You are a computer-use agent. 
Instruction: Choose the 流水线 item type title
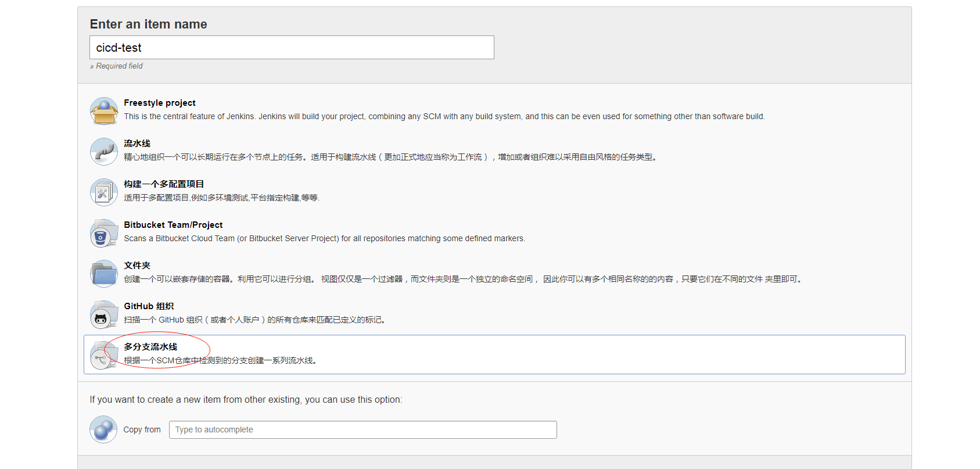[x=137, y=144]
